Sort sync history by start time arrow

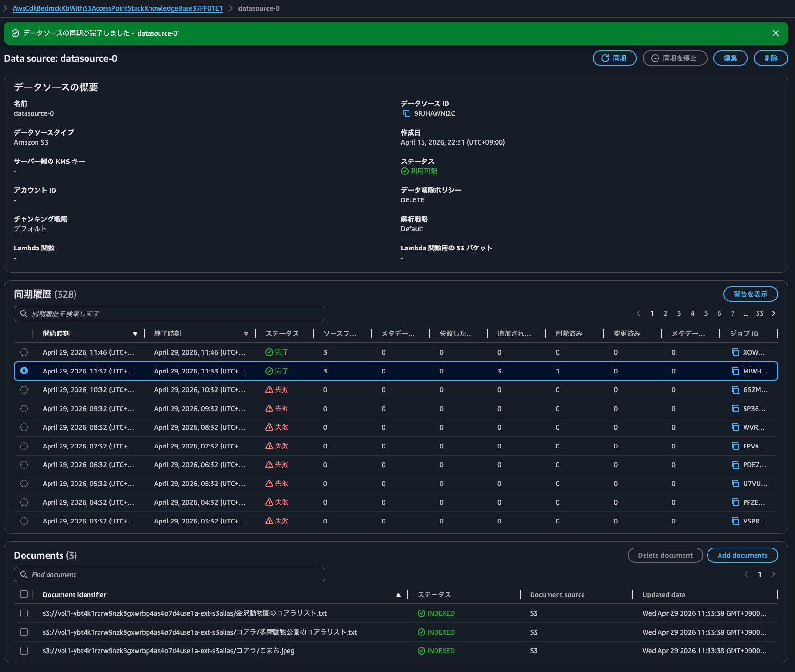135,334
